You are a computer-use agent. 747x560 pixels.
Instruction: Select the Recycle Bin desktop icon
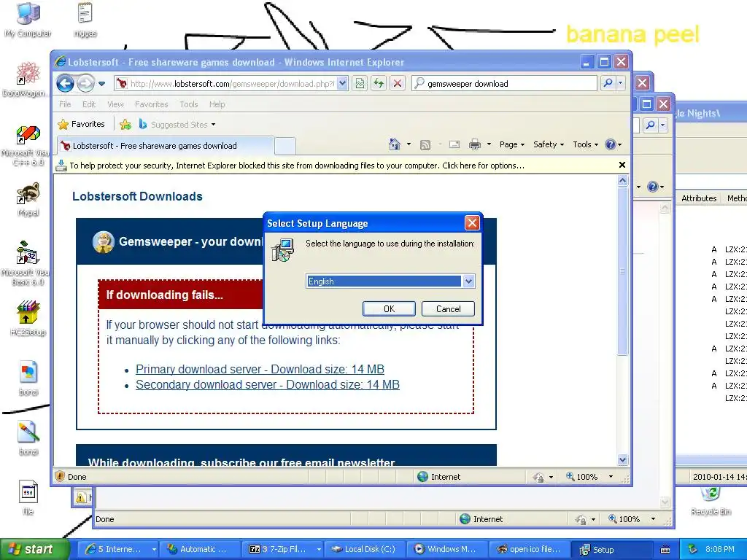tap(711, 501)
